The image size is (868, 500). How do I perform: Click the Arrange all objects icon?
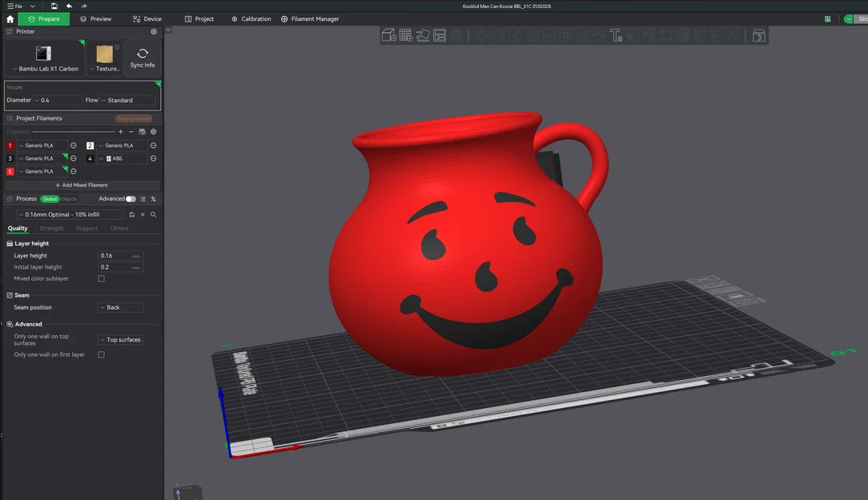click(440, 35)
